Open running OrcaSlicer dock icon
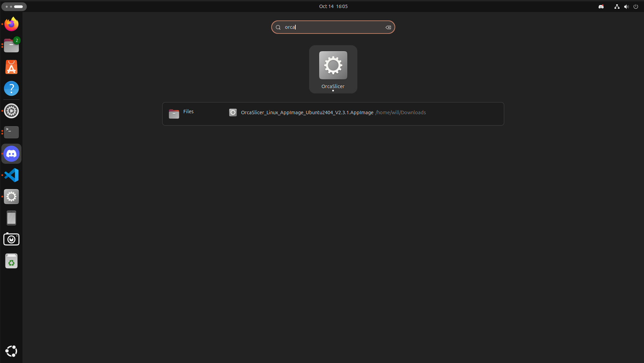Viewport: 644px width, 363px height. [11, 197]
